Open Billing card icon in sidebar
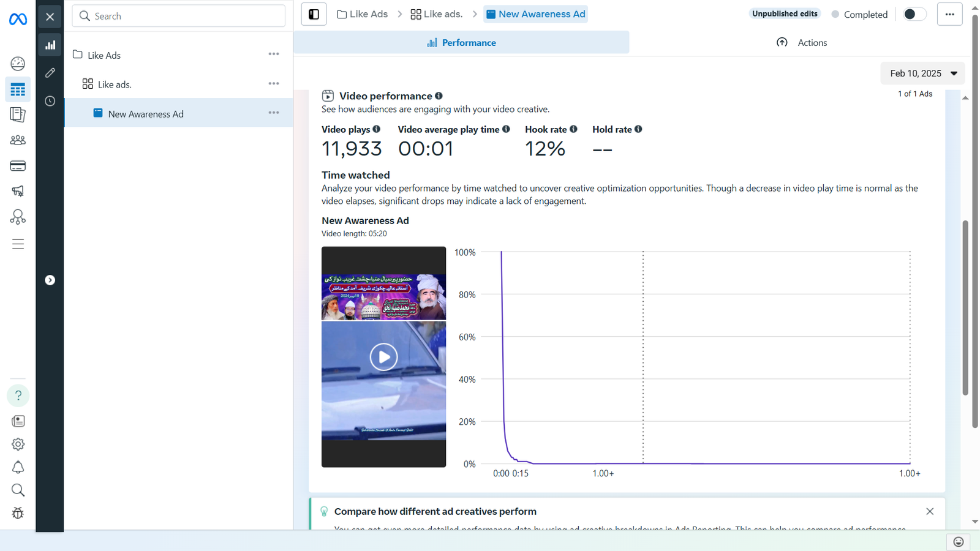980x551 pixels. 18,166
